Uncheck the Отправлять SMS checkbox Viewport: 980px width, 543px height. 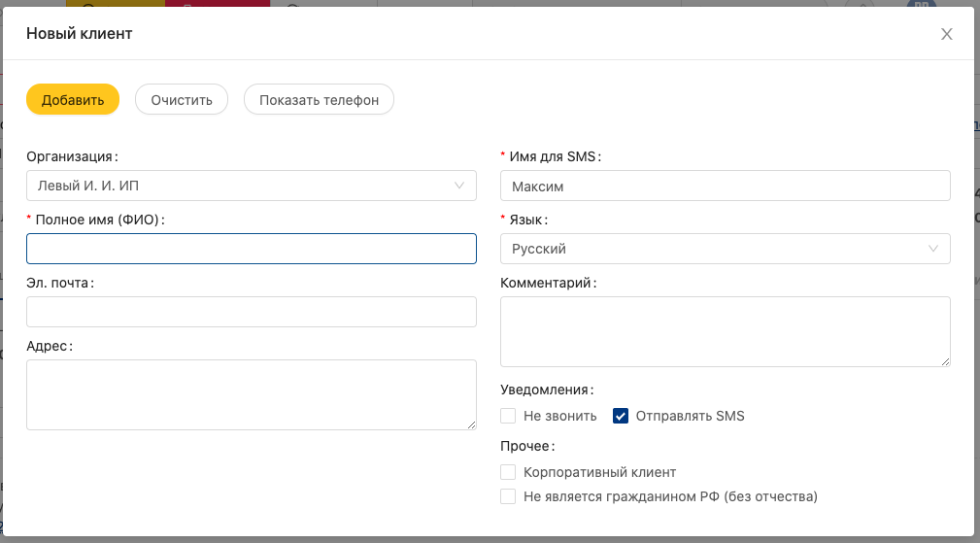click(x=621, y=417)
